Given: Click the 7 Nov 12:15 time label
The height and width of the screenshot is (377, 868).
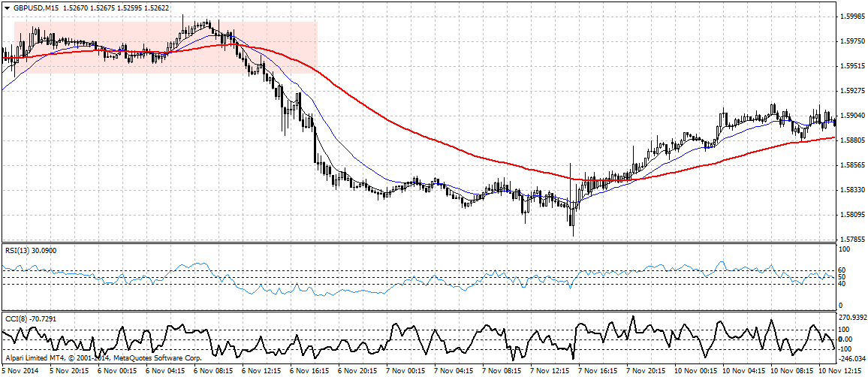Looking at the screenshot, I should pos(549,369).
